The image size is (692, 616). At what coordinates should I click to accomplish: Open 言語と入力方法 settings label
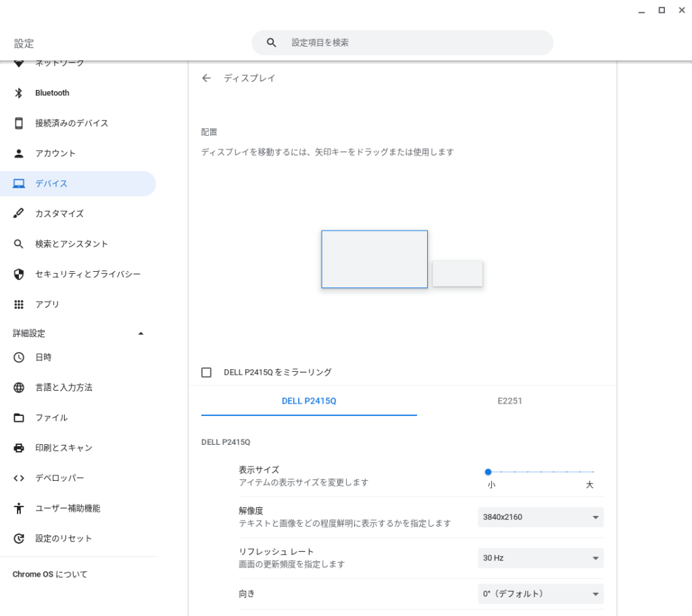point(64,387)
